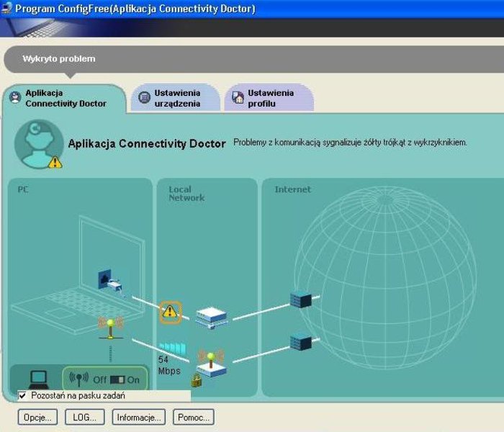Screen dimensions: 504x432
Task: Uncheck 'Pozostań na pasku zadań' checkbox
Action: [22, 395]
